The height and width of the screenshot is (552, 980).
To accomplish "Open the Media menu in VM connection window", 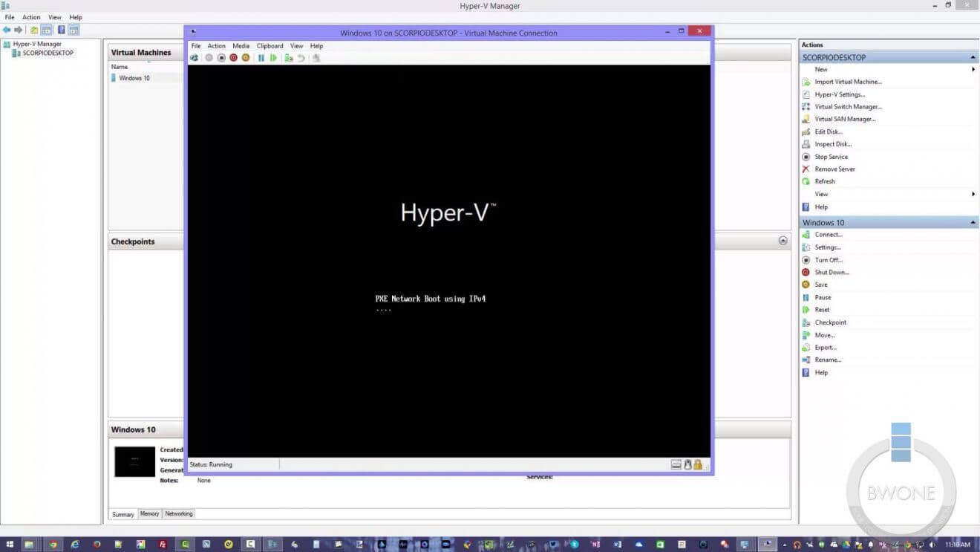I will (241, 45).
